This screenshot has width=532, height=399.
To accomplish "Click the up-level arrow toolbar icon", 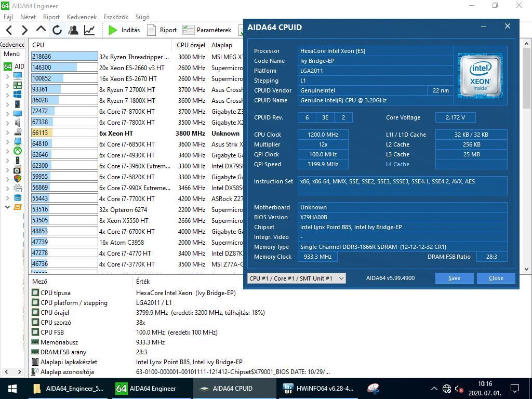I will (x=41, y=30).
